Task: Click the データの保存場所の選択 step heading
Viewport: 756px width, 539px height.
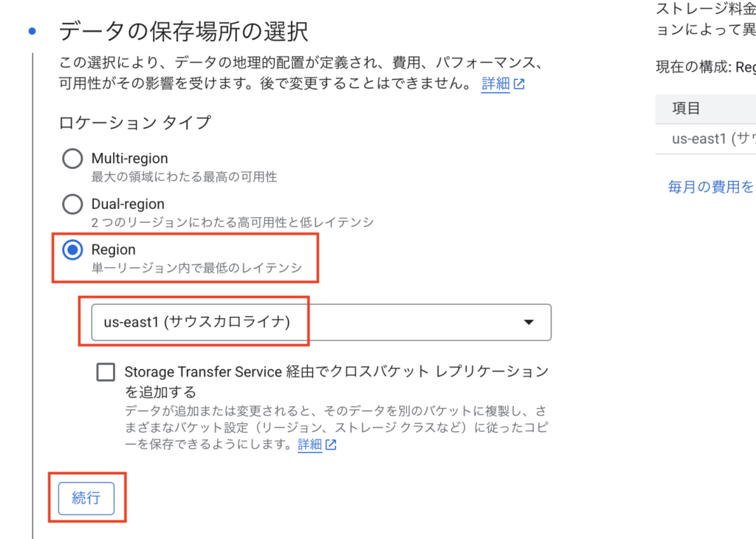Action: point(183,32)
